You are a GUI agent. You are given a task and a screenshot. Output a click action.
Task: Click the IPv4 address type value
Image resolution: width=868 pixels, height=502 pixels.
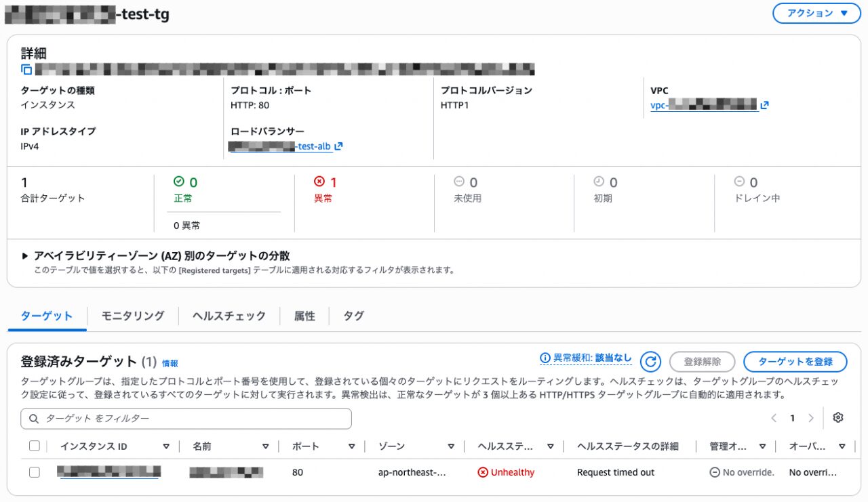click(x=30, y=146)
